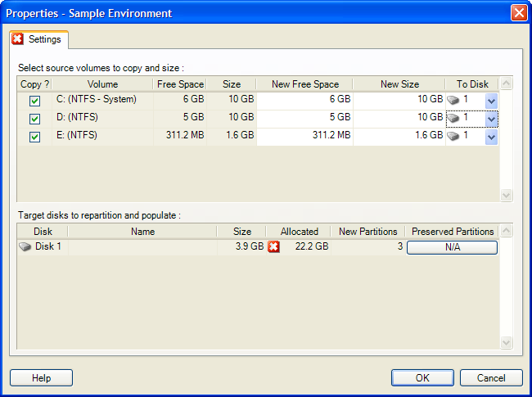Select the Settings tab
The width and height of the screenshot is (532, 397).
click(39, 39)
